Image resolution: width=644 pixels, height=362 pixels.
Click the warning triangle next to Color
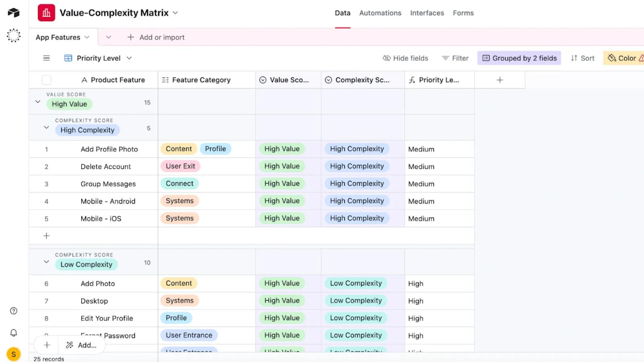(x=641, y=58)
